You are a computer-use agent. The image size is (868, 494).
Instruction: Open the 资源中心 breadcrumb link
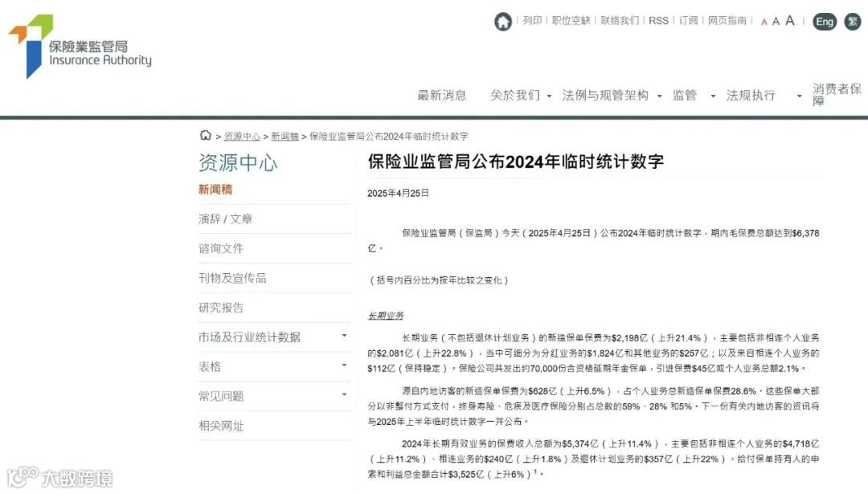(x=241, y=136)
